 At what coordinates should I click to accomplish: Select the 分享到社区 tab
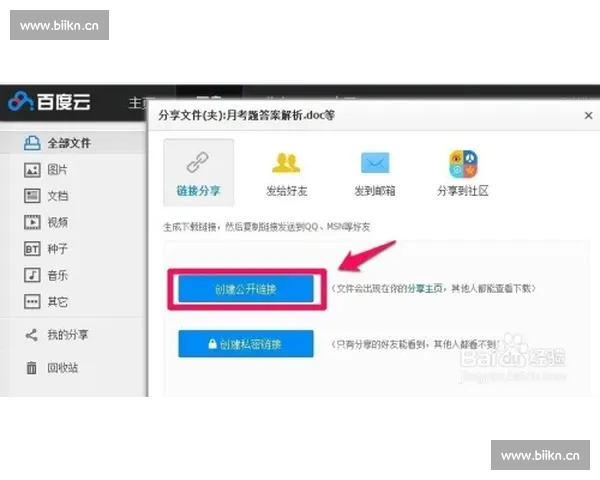[x=463, y=173]
